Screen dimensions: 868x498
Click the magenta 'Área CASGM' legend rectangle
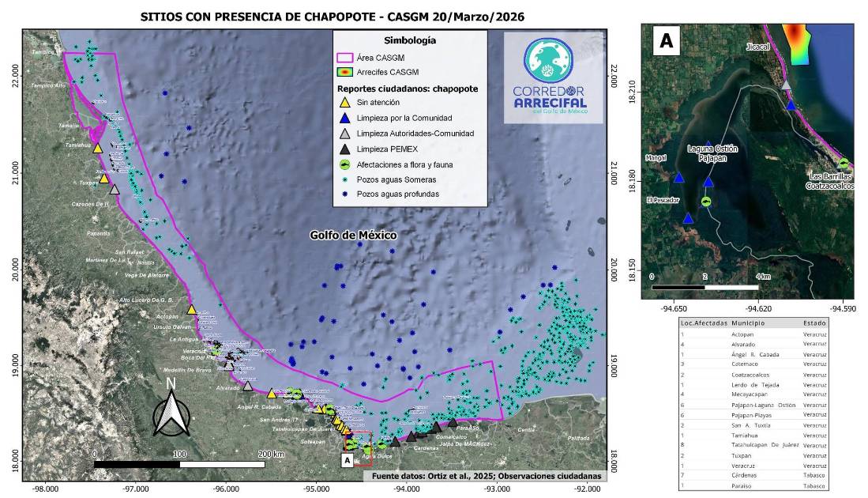[x=344, y=58]
